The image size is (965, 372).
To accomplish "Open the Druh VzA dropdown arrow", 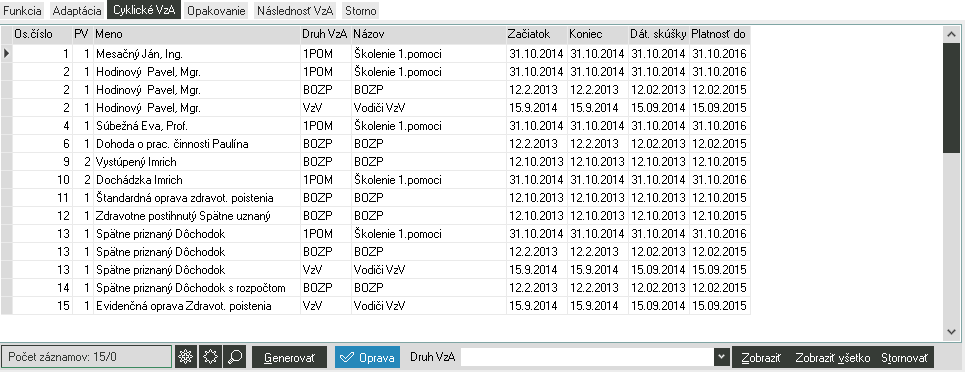I will 721,357.
